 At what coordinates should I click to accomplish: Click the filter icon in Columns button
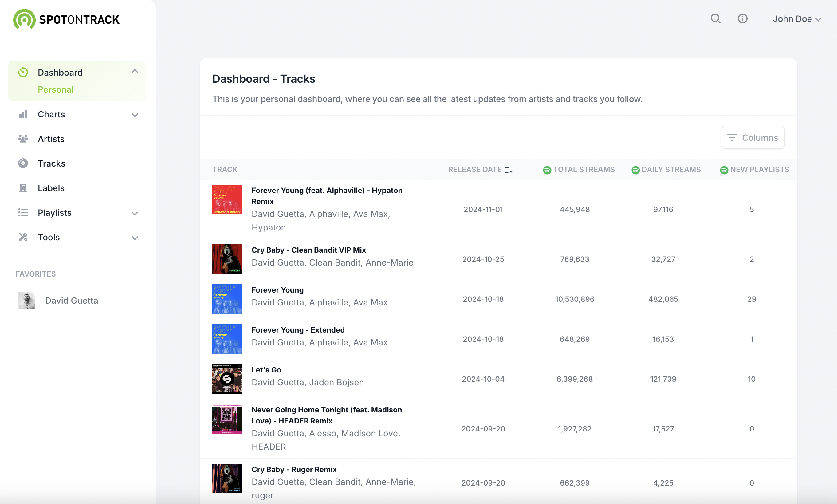(x=732, y=138)
